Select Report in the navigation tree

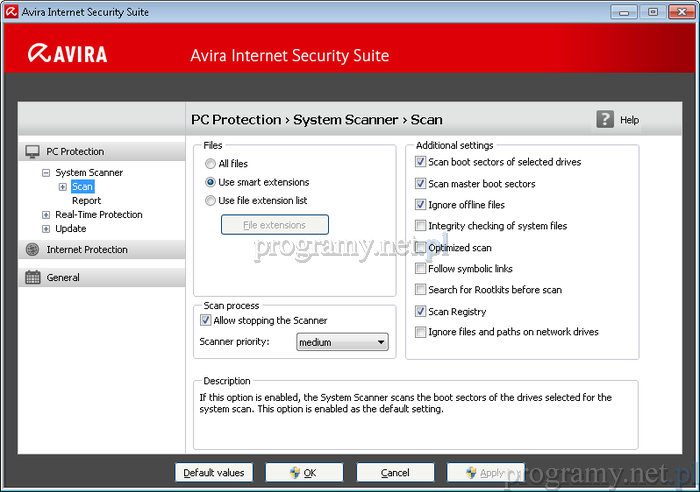pos(86,201)
